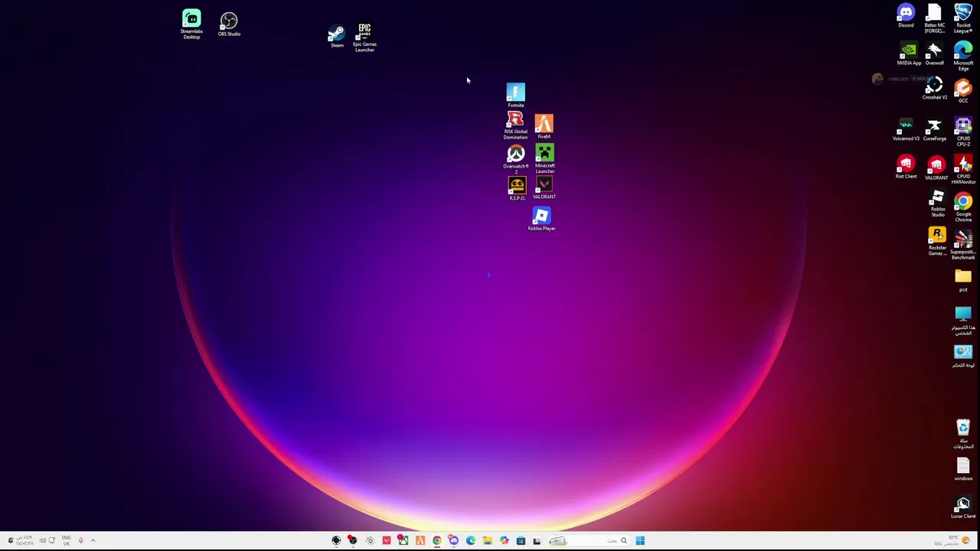Open File Explorer from the taskbar
This screenshot has width=980, height=551.
[487, 540]
